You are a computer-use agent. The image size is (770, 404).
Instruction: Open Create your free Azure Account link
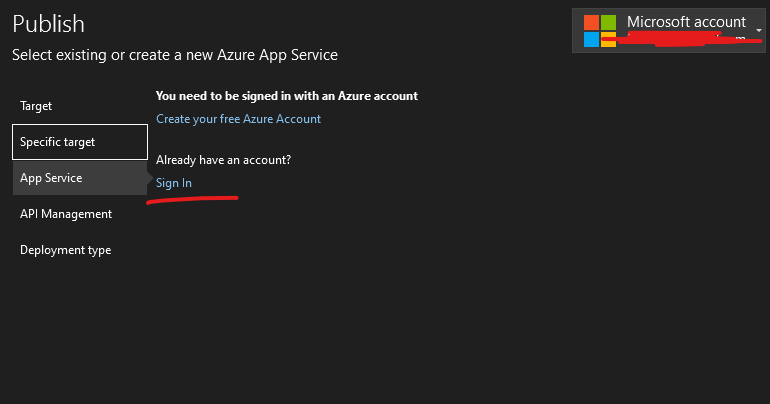pos(238,119)
